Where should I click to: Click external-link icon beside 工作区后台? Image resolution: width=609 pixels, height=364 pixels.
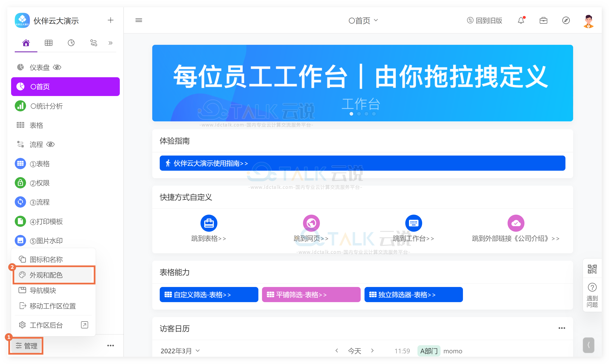click(84, 325)
